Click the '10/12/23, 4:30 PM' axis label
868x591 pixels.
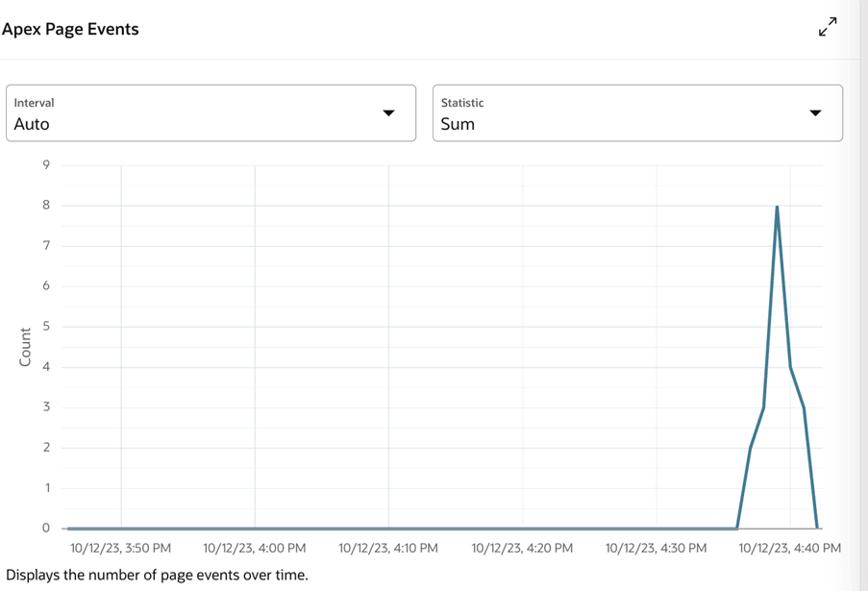click(656, 548)
